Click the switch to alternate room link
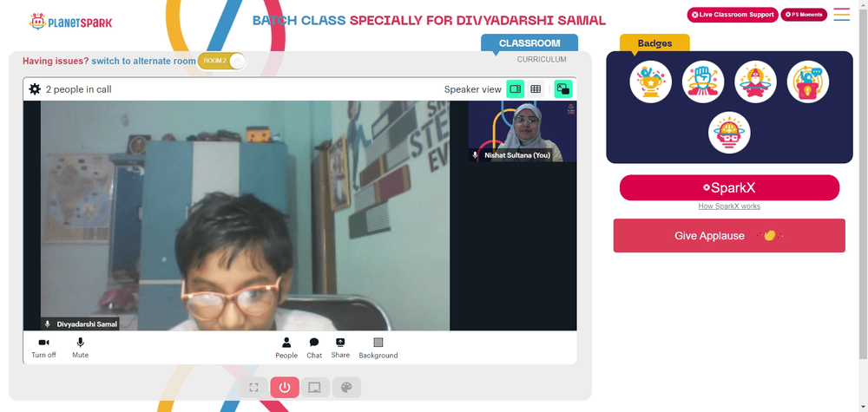The width and height of the screenshot is (868, 412). tap(143, 61)
